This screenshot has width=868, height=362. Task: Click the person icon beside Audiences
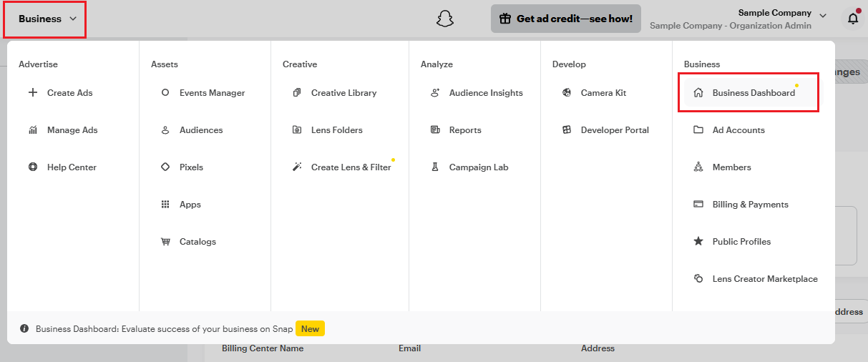(x=165, y=130)
